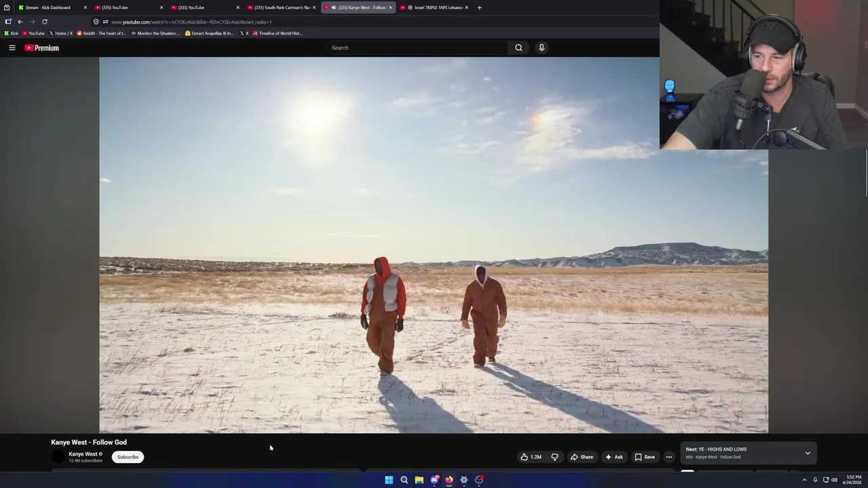This screenshot has width=868, height=488.
Task: Open File Explorer from taskbar
Action: tap(419, 480)
